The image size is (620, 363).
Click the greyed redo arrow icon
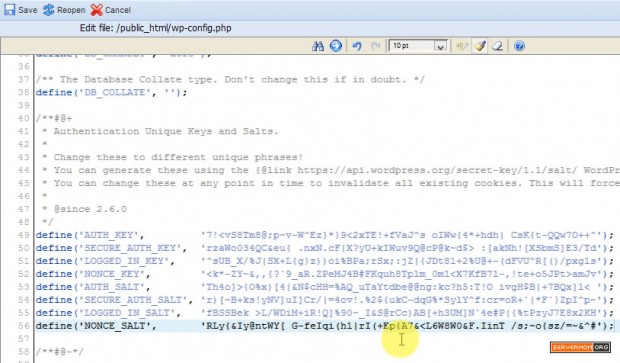pyautogui.click(x=376, y=46)
